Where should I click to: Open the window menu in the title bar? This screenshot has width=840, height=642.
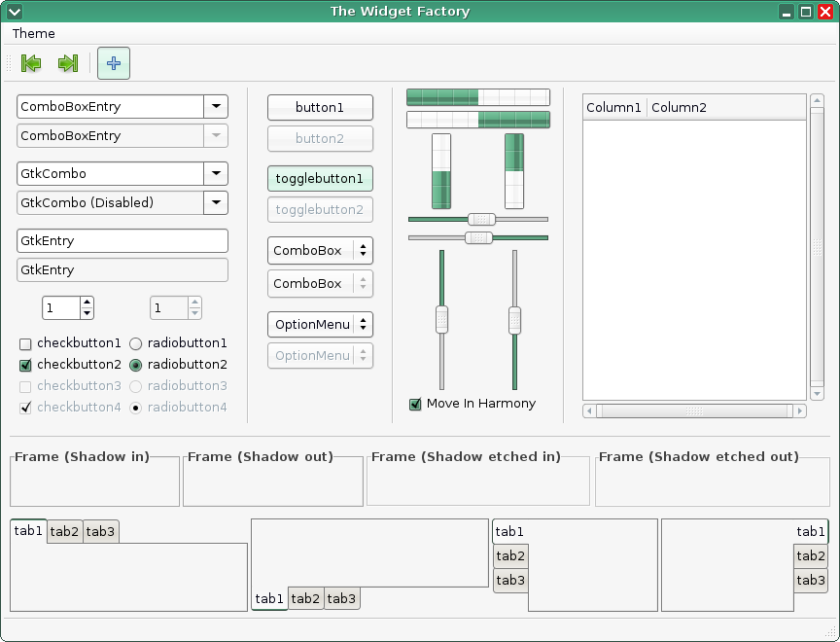15,12
